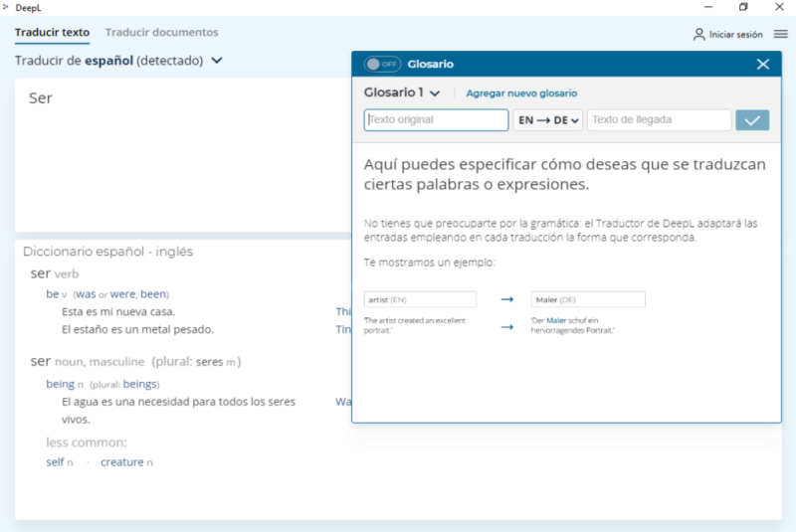Close the Glosario panel

(763, 64)
